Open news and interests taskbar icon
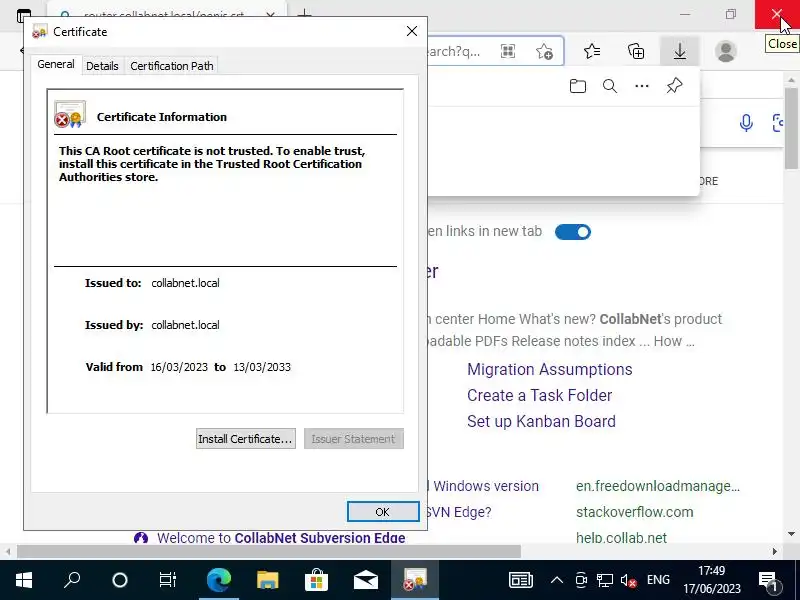The image size is (800, 600). [x=521, y=580]
